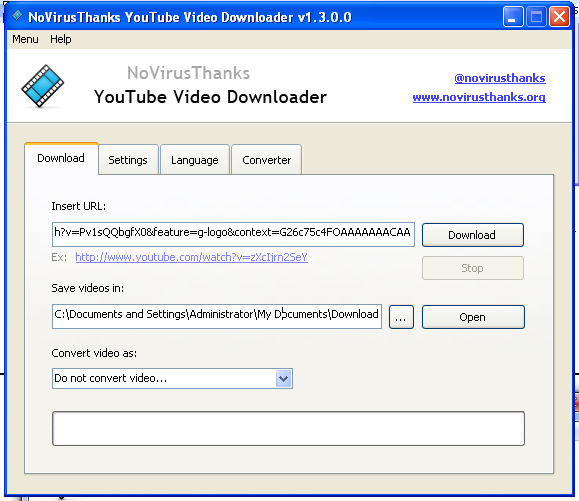Image resolution: width=579 pixels, height=501 pixels.
Task: Click the Download button
Action: [472, 235]
